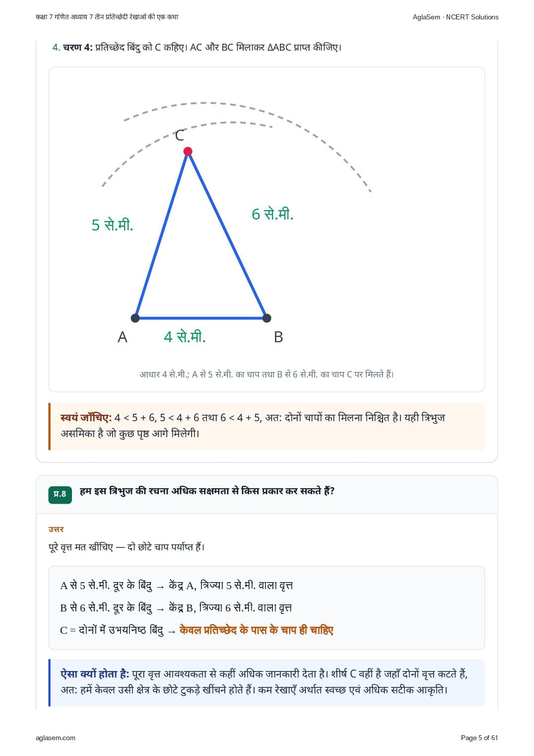Click the dark point B on triangle

click(x=267, y=318)
